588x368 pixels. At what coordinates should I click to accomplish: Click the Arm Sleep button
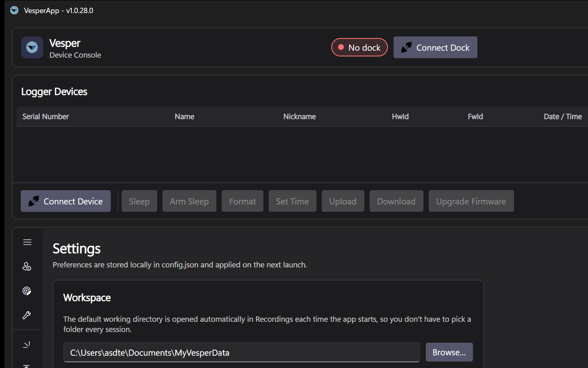[189, 201]
